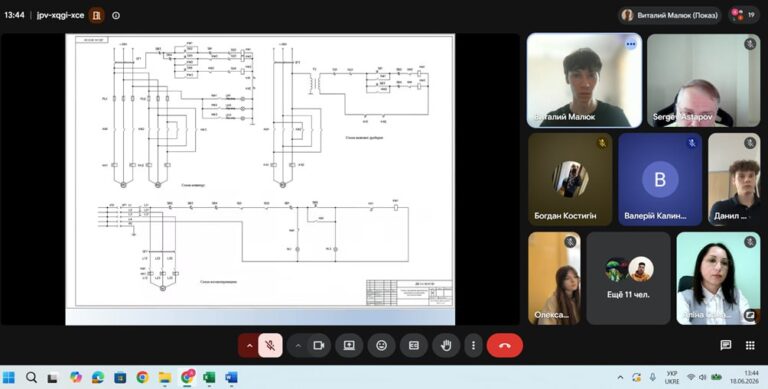Viewport: 768px width, 389px height.
Task: Click the presented circuit diagram
Action: 260,179
